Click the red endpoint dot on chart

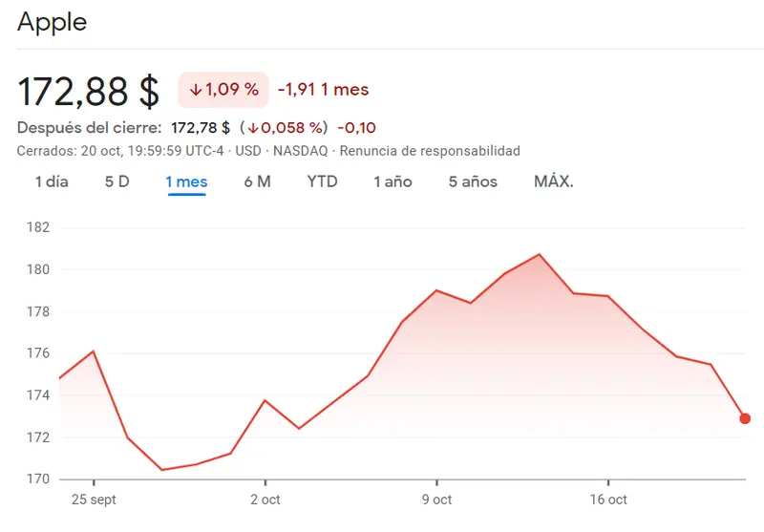coord(745,418)
